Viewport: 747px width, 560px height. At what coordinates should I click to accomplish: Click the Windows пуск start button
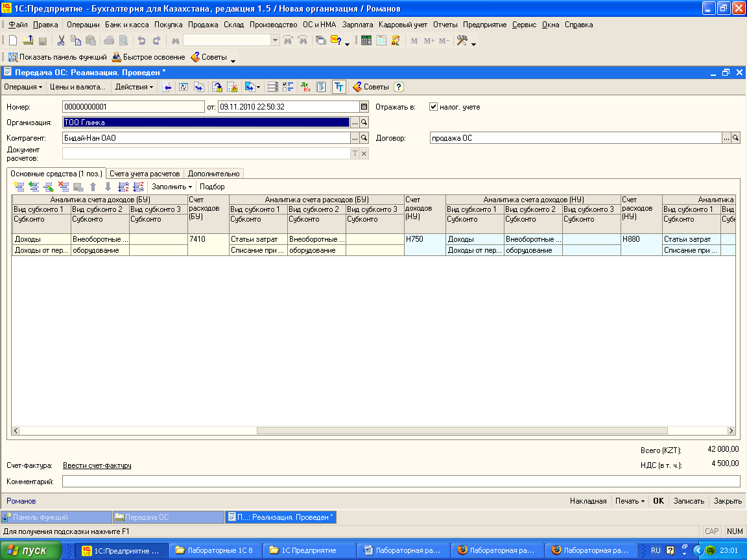click(x=31, y=550)
